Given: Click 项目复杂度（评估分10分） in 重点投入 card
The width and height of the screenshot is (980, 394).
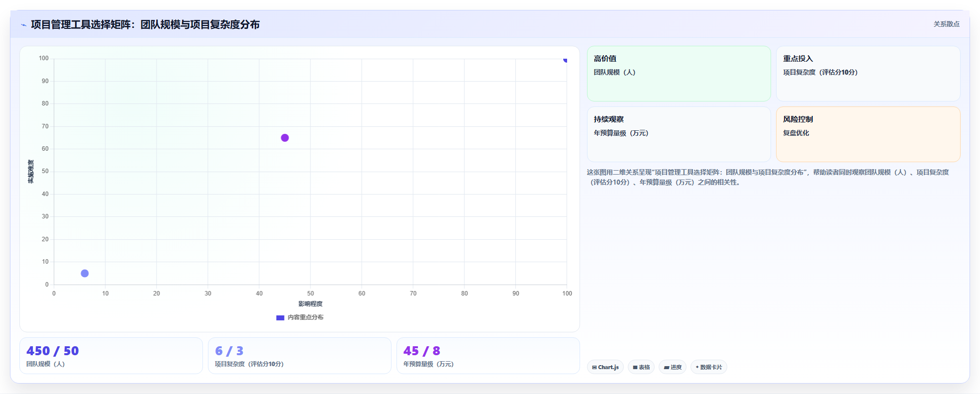Looking at the screenshot, I should [x=820, y=72].
